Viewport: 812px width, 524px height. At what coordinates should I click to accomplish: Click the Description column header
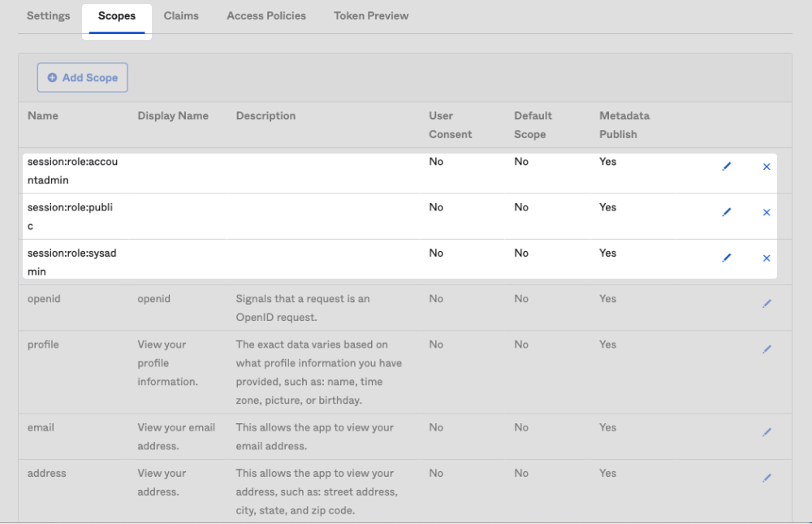266,115
